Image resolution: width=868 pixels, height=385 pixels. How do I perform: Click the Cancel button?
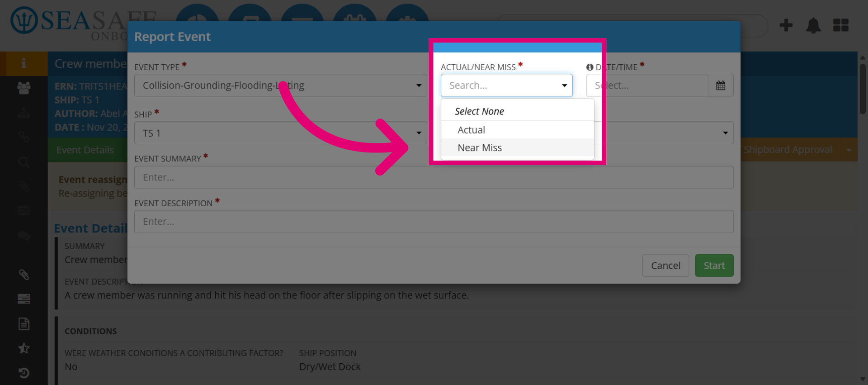(665, 266)
